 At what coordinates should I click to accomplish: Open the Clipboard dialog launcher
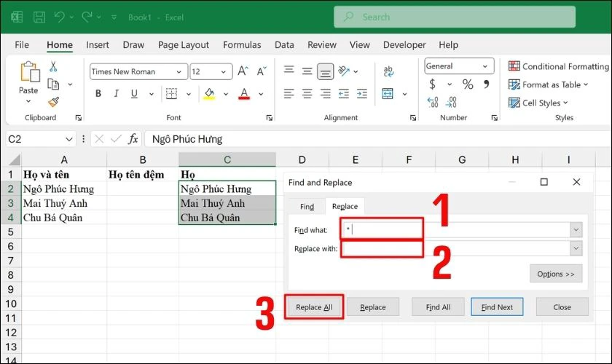79,118
